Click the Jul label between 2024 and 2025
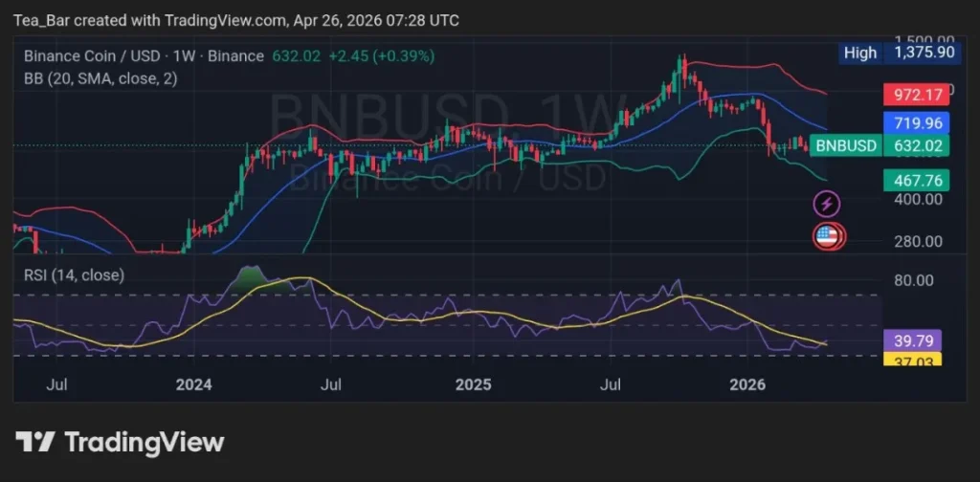The height and width of the screenshot is (482, 980). pos(330,384)
